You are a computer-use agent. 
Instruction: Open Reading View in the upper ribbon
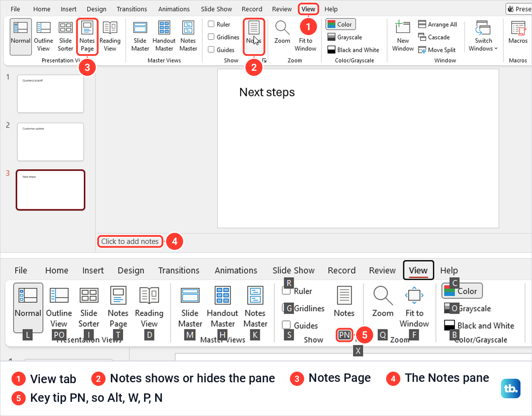coord(110,36)
